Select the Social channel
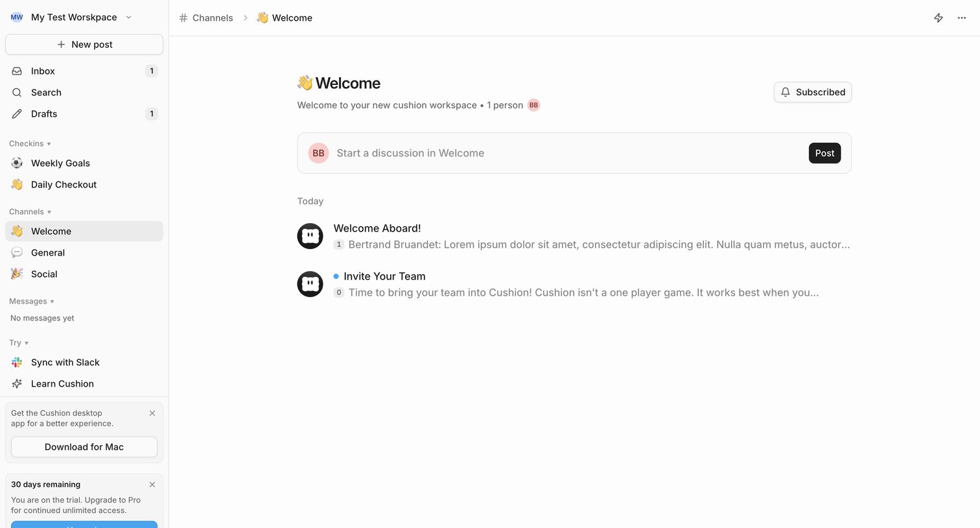 84,274
